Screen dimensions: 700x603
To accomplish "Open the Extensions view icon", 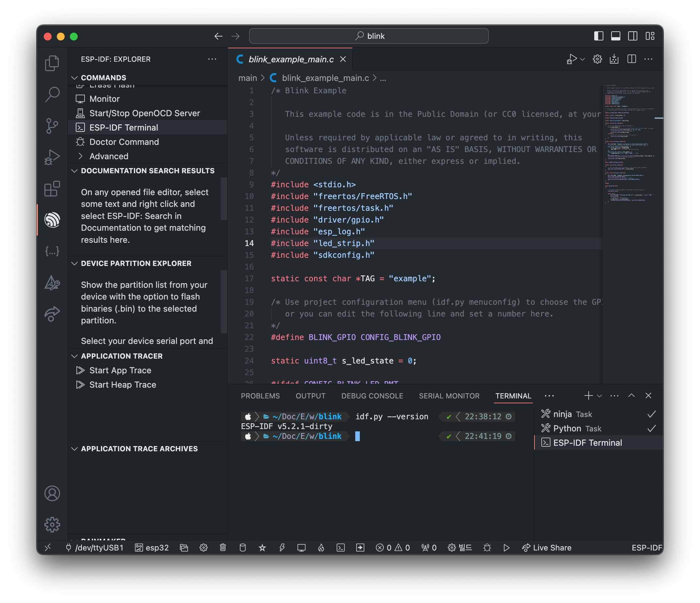I will pyautogui.click(x=52, y=189).
